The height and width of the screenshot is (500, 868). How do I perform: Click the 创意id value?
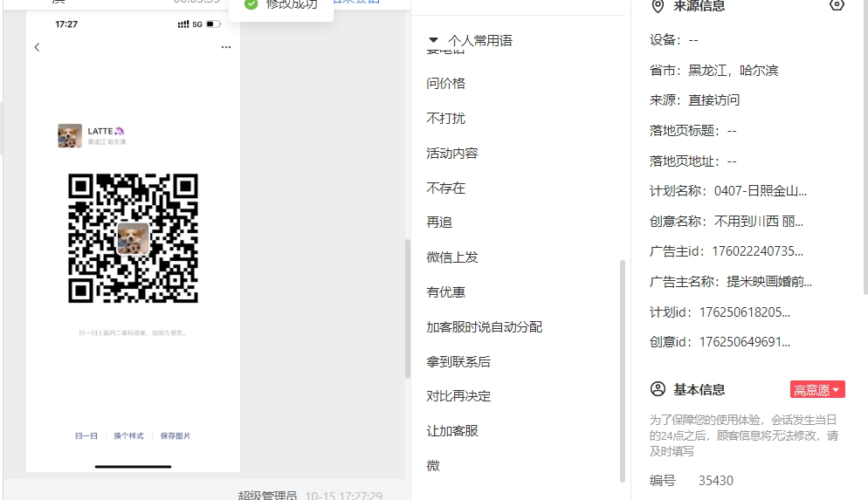pos(745,342)
